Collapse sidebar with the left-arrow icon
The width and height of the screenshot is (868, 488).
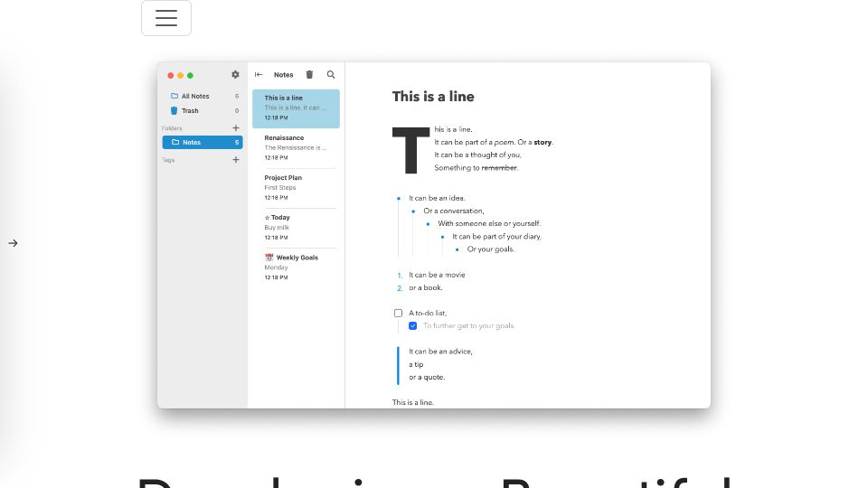[x=259, y=75]
